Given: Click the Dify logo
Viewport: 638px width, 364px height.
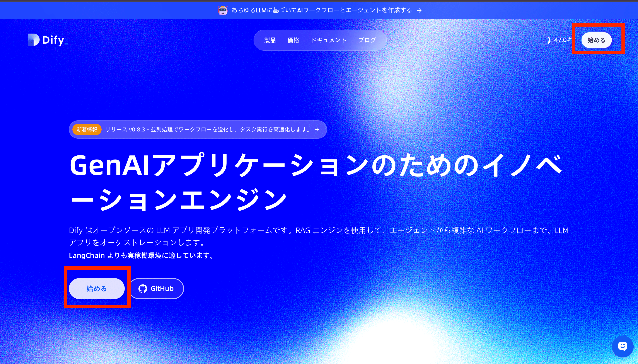Looking at the screenshot, I should (x=48, y=40).
